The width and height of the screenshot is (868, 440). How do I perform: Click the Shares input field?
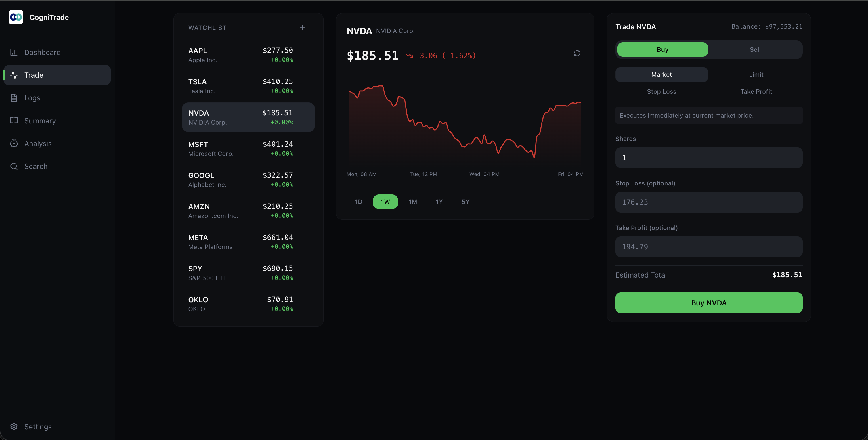pos(709,158)
